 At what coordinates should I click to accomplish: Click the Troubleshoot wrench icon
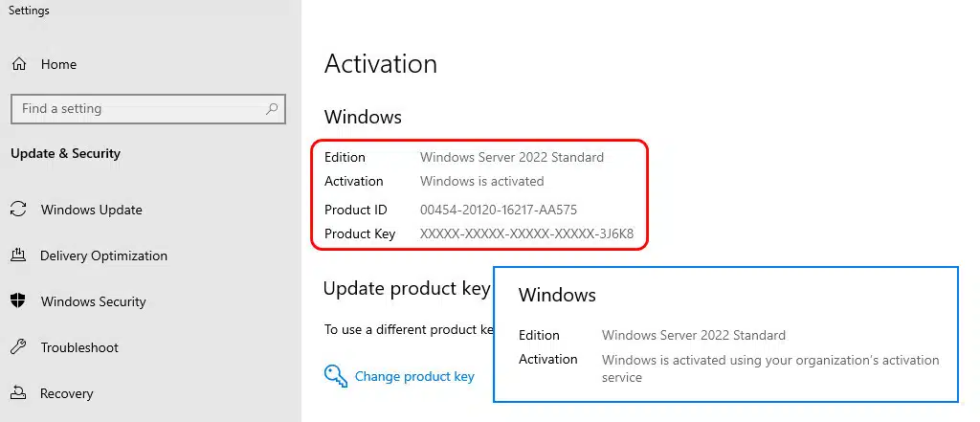18,347
